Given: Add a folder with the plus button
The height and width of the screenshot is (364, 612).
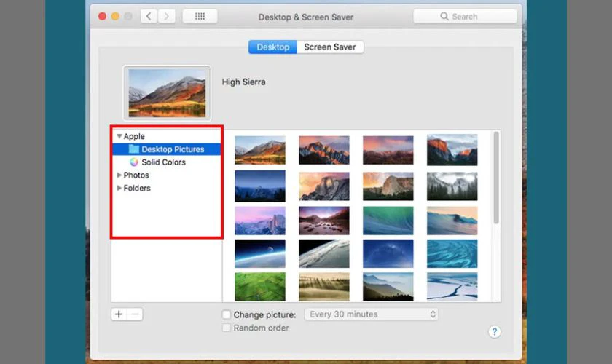Looking at the screenshot, I should (x=119, y=314).
